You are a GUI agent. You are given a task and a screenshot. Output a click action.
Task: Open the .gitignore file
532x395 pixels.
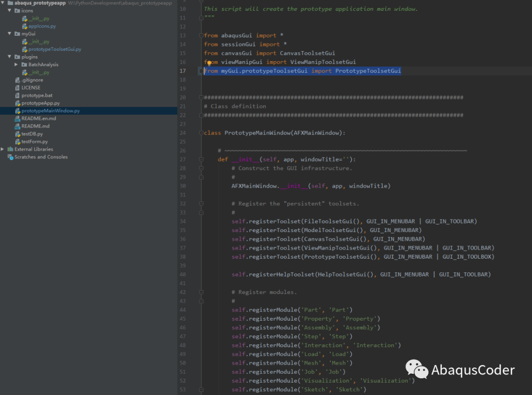pos(32,80)
